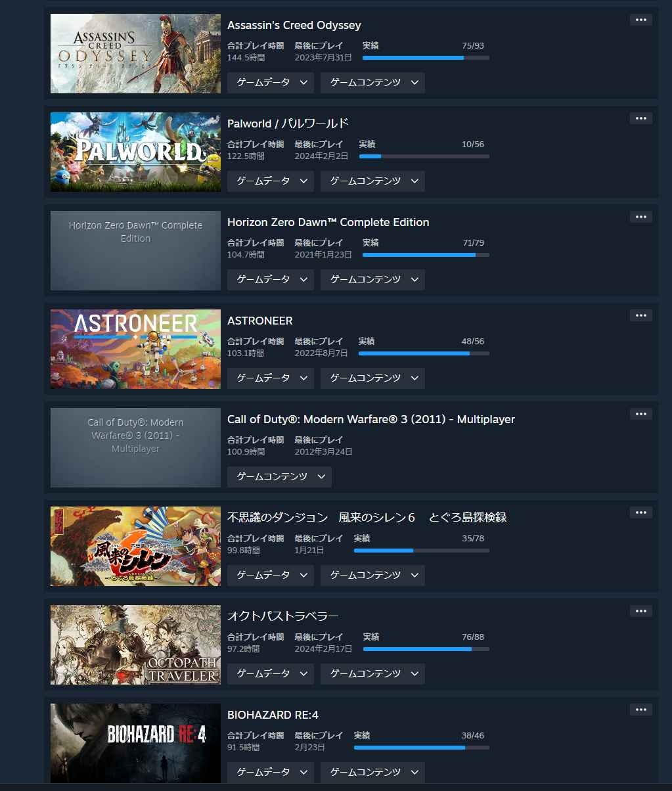Screen dimensions: 672x791
Task: Click the Assassin's Creed Odyssey cover thumbnail
Action: coord(135,53)
